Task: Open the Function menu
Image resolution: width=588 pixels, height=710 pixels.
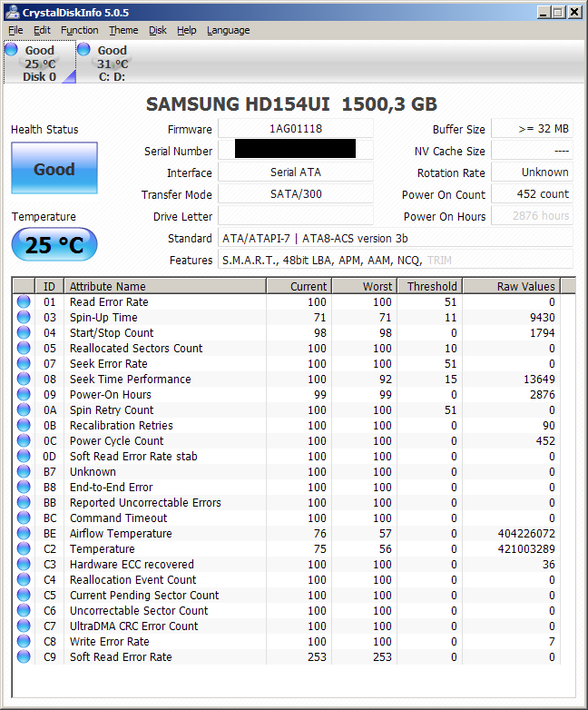Action: [80, 30]
